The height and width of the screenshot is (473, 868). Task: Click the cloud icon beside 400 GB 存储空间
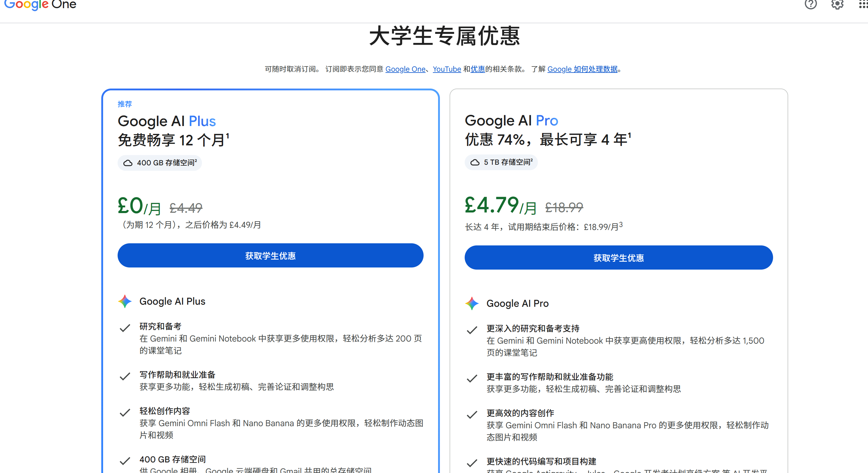(x=128, y=163)
